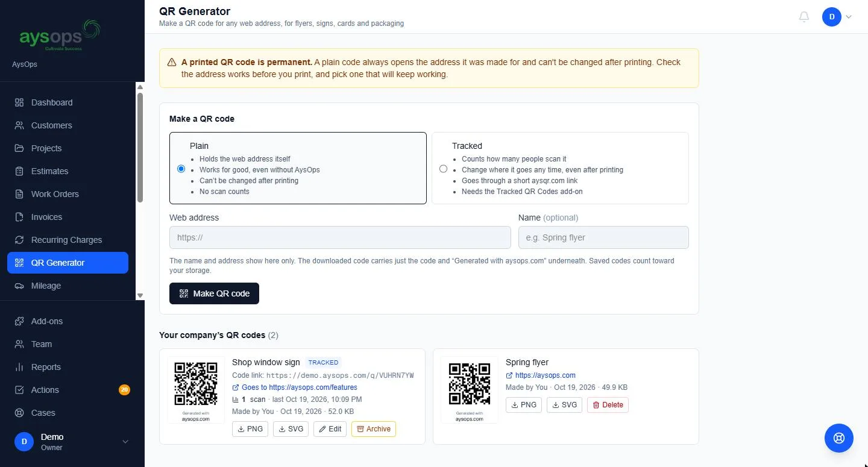Click the Work Orders clipboard icon
The width and height of the screenshot is (868, 467).
click(x=19, y=194)
